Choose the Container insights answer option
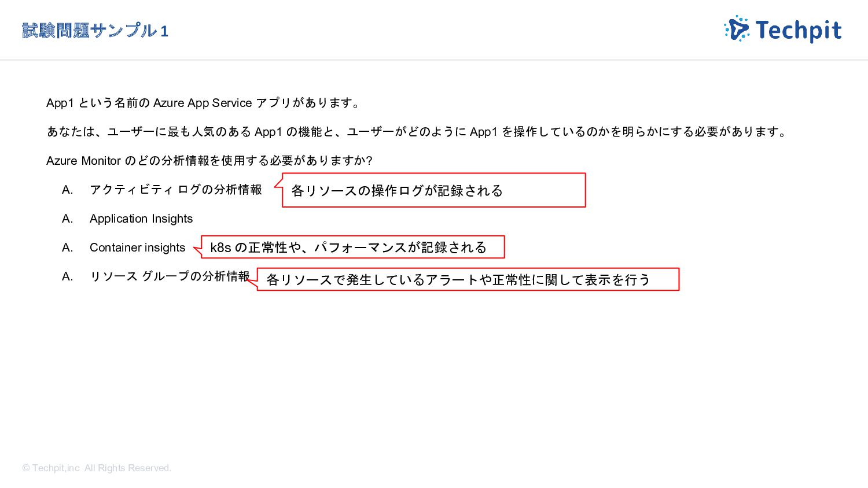The image size is (868, 488). tap(138, 247)
